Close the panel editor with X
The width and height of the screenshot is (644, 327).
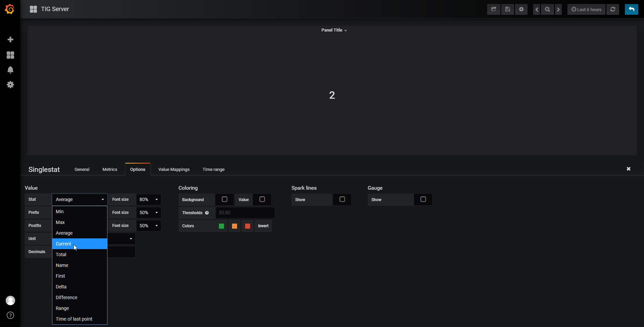629,169
